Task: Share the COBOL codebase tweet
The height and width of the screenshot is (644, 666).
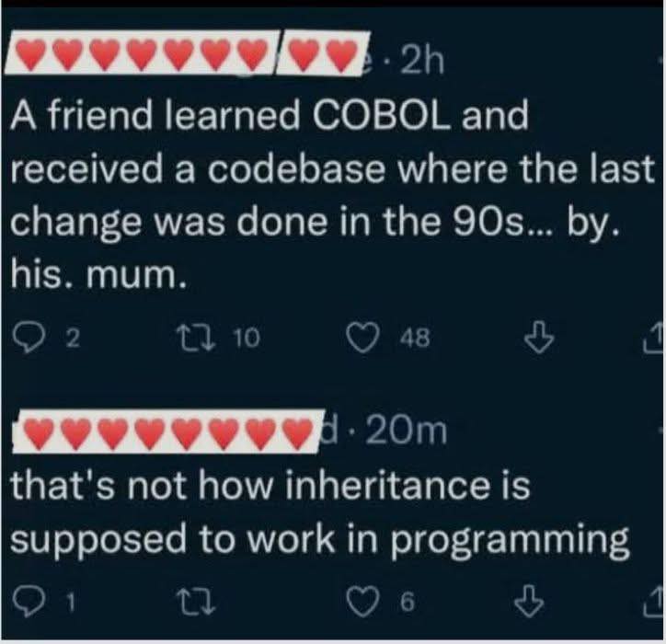Action: coord(655,339)
